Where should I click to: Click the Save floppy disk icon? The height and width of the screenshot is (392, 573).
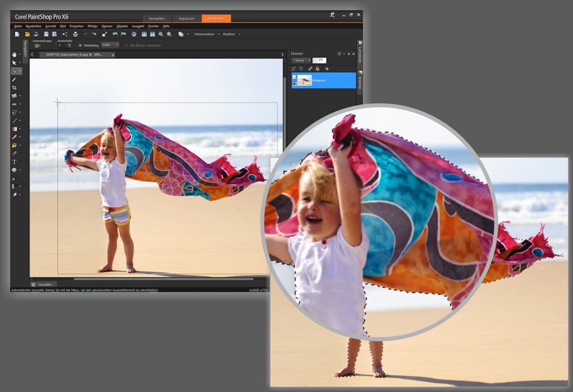point(46,34)
